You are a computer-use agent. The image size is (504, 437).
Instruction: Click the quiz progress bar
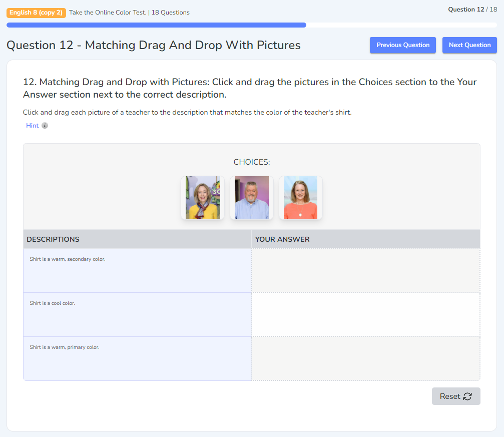[x=252, y=25]
